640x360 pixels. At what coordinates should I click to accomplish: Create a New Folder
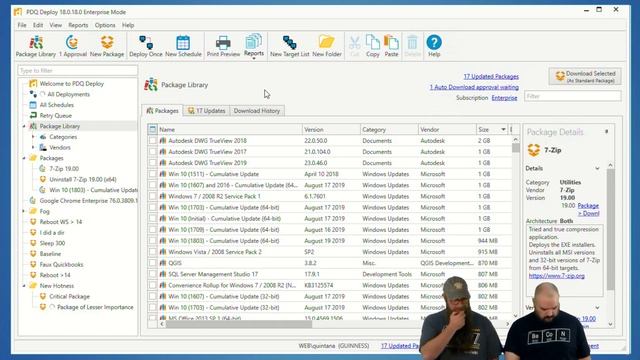(327, 46)
